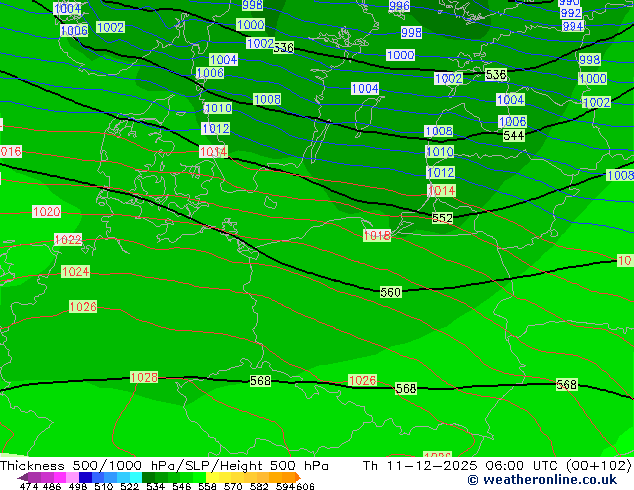
Task: Click the legend value 510
Action: pyautogui.click(x=104, y=486)
